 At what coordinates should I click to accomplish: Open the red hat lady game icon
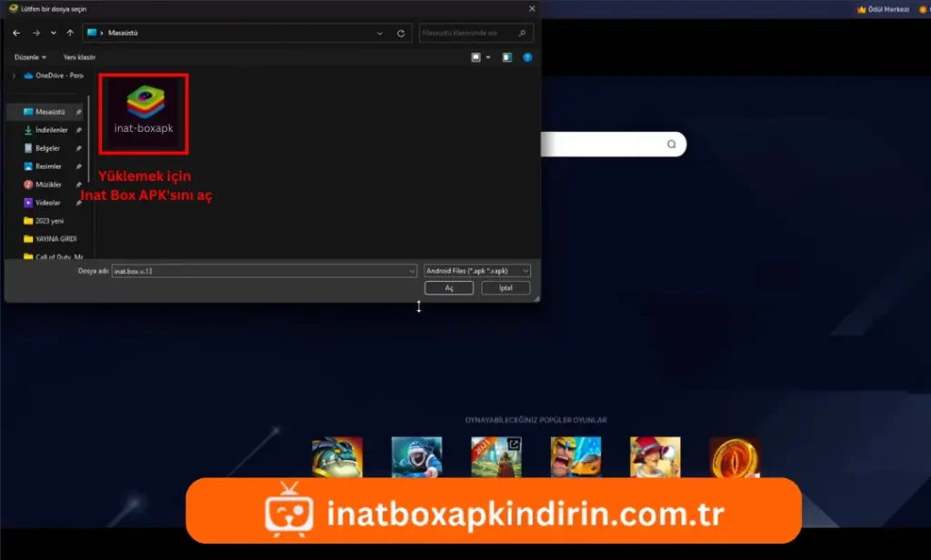(x=656, y=457)
